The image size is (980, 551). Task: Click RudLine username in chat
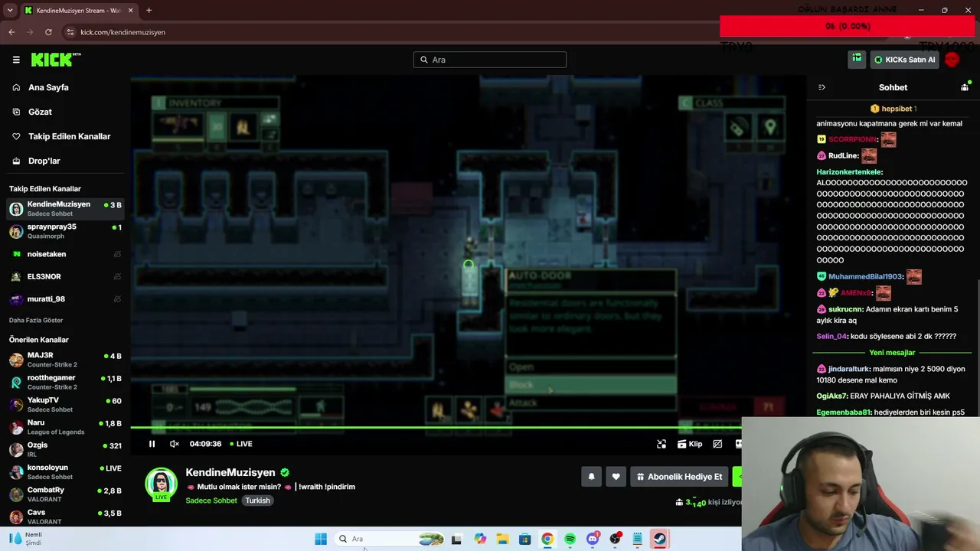click(843, 155)
